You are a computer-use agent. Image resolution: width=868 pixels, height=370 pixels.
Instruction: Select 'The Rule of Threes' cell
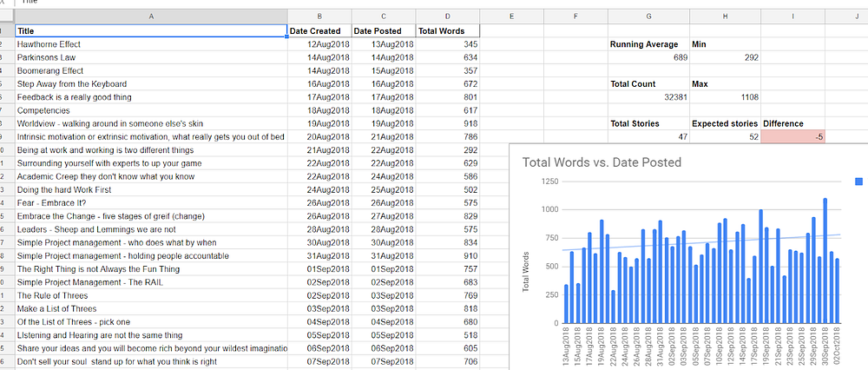coord(151,296)
